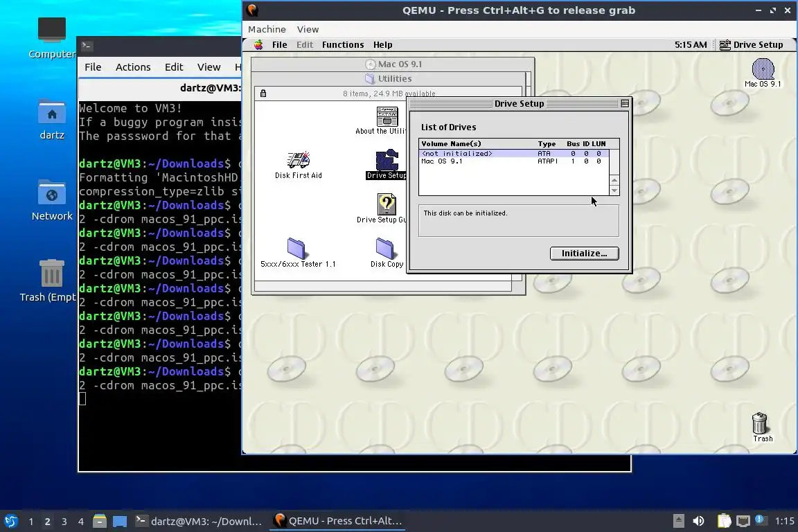The height and width of the screenshot is (532, 798).
Task: Open the start menu launcher in taskbar
Action: (10, 521)
